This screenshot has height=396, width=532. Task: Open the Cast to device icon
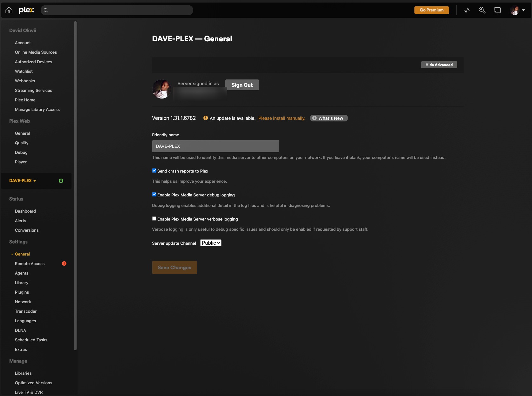pos(497,10)
